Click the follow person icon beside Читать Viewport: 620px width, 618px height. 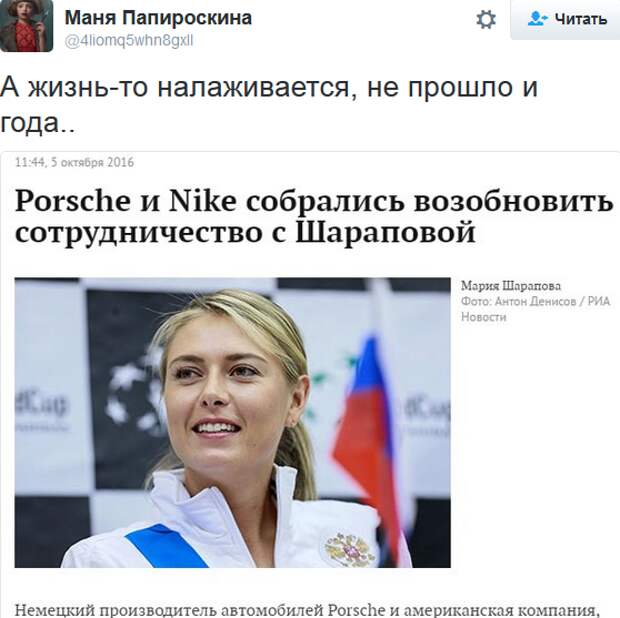[538, 19]
